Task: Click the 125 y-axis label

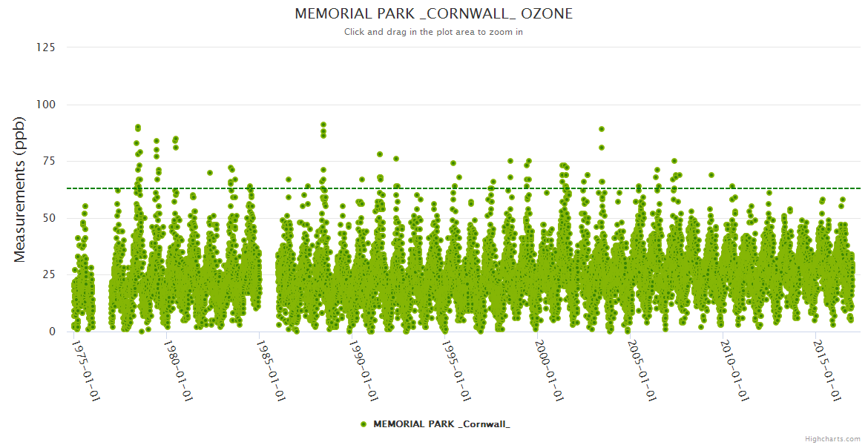Action: coord(45,47)
